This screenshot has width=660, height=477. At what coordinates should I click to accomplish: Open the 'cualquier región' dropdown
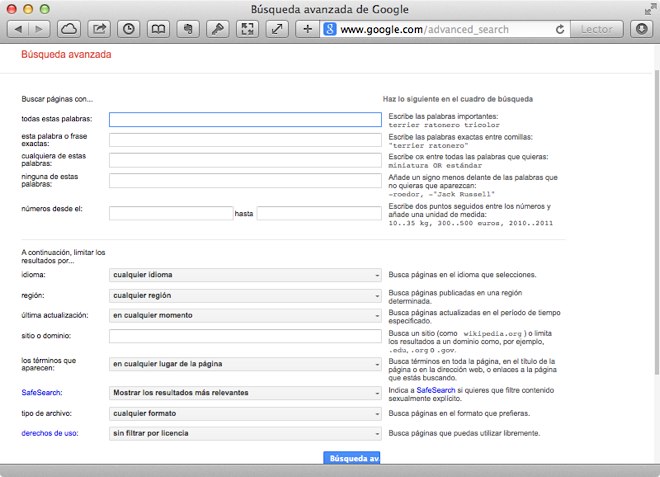coord(245,296)
